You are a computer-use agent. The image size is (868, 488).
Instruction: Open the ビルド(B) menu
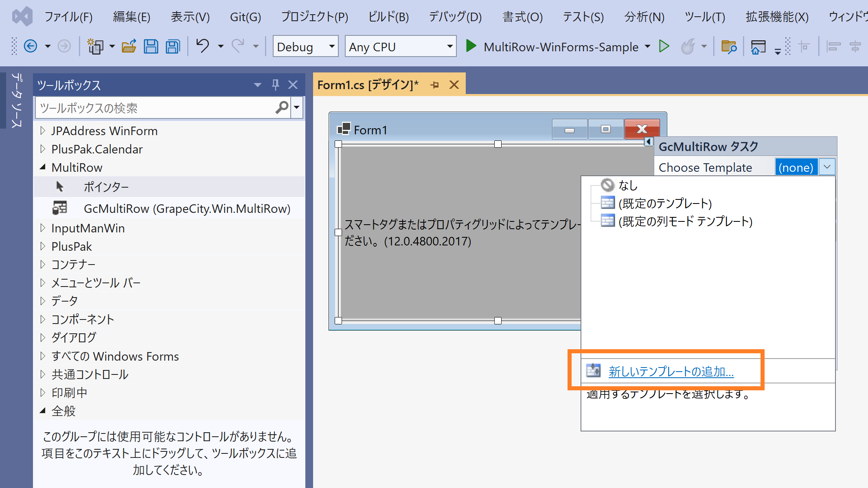(388, 17)
